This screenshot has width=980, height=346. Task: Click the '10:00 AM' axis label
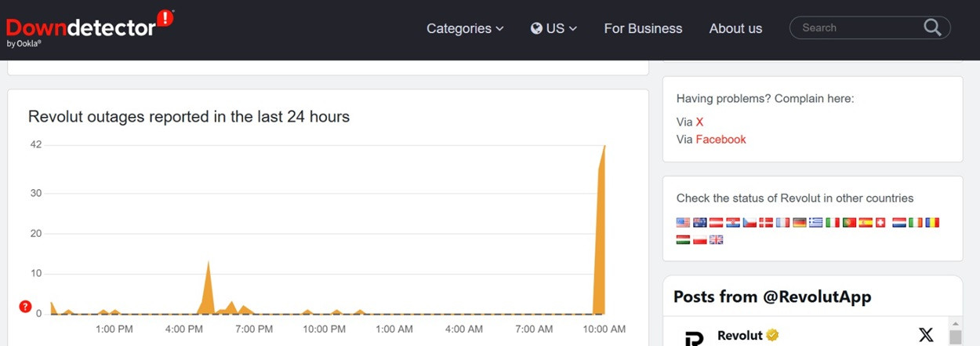click(x=604, y=329)
